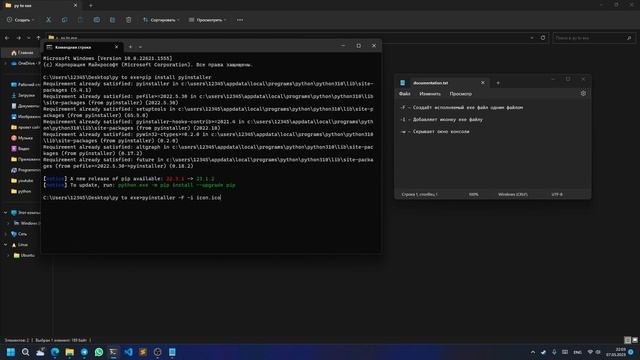Click the Cut scissors icon in Explorer toolbar
The width and height of the screenshot is (640, 360).
(x=49, y=20)
